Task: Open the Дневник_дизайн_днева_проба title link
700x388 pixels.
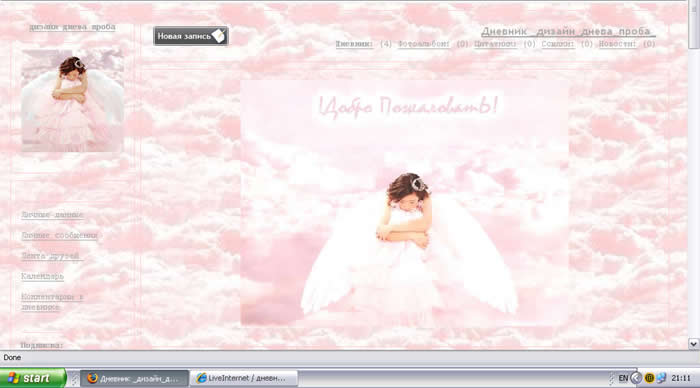Action: [x=568, y=32]
